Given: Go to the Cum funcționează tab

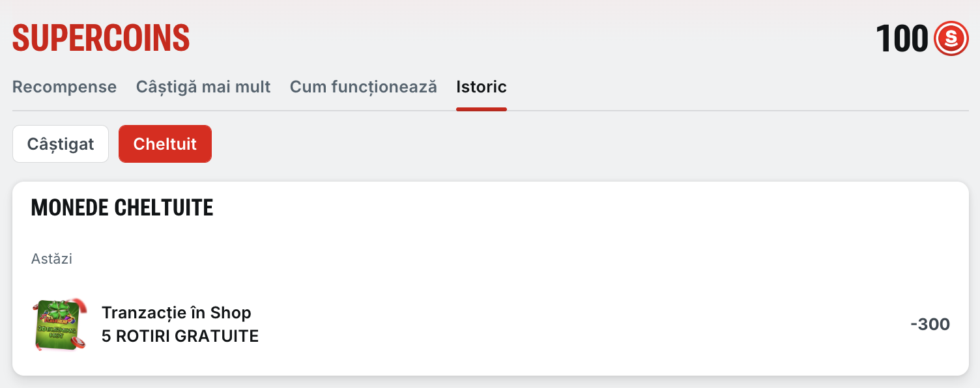Looking at the screenshot, I should [x=363, y=87].
